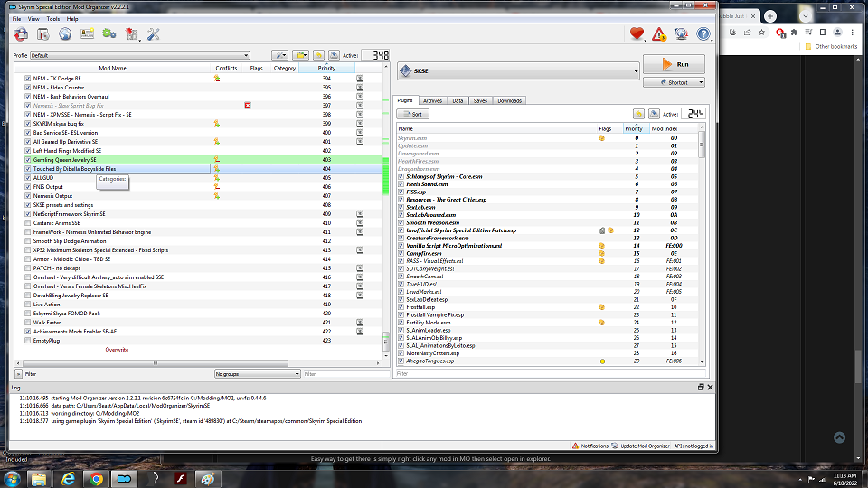Click the Run button

(674, 64)
